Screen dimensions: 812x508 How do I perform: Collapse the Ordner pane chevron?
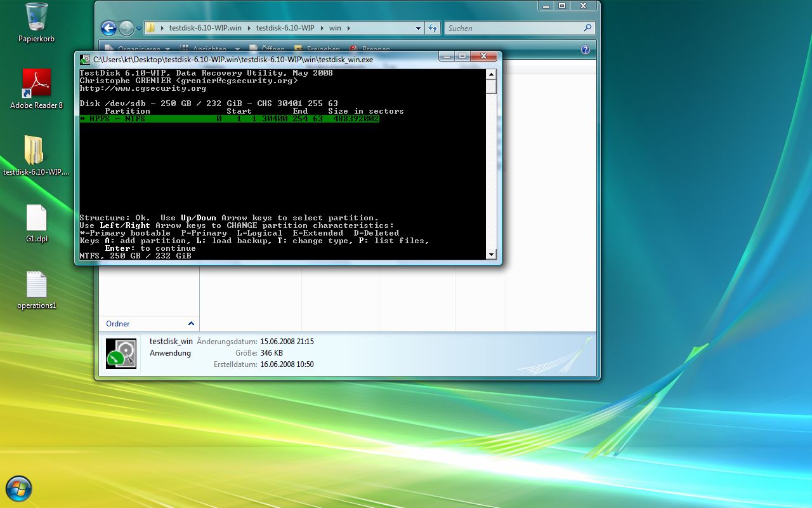[x=191, y=324]
